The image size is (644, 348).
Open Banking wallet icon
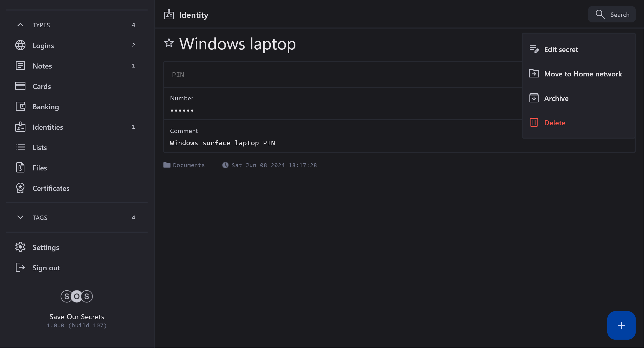click(20, 106)
